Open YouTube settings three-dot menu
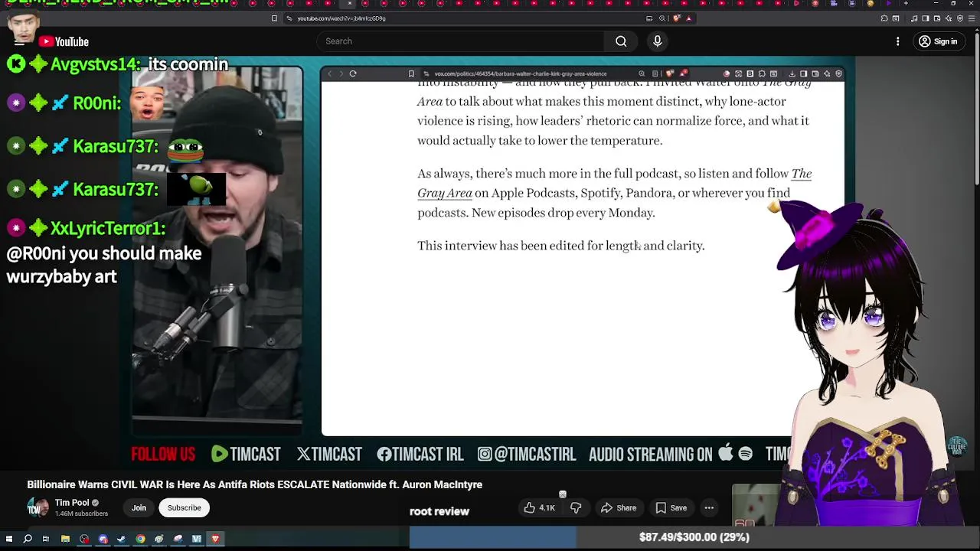The width and height of the screenshot is (980, 551). point(898,41)
